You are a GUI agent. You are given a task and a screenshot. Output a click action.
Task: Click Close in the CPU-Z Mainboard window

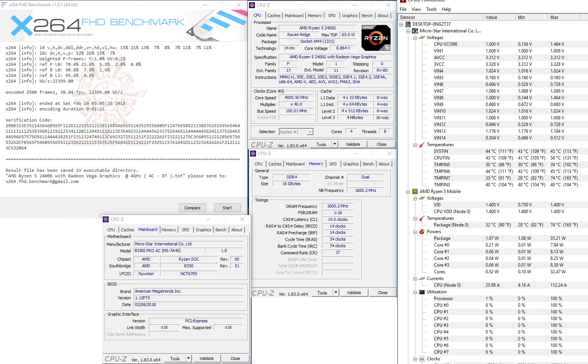coord(235,358)
